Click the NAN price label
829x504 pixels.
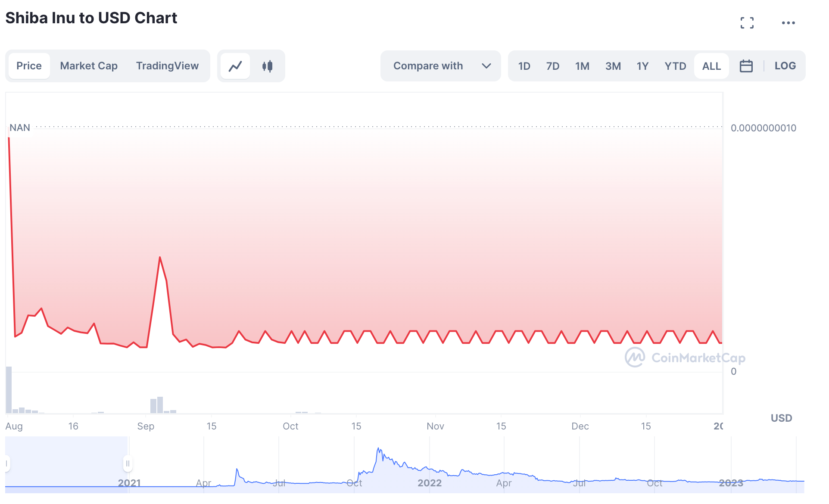point(20,128)
